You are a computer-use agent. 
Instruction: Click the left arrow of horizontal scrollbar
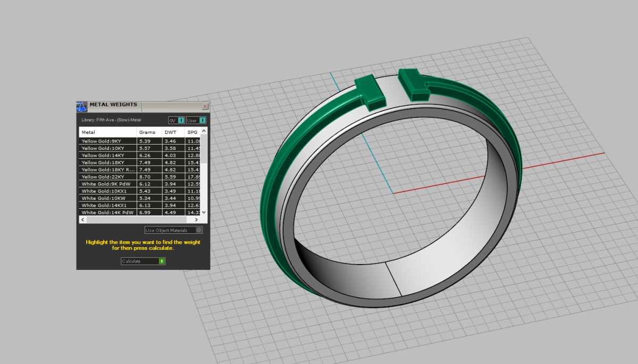click(x=82, y=219)
